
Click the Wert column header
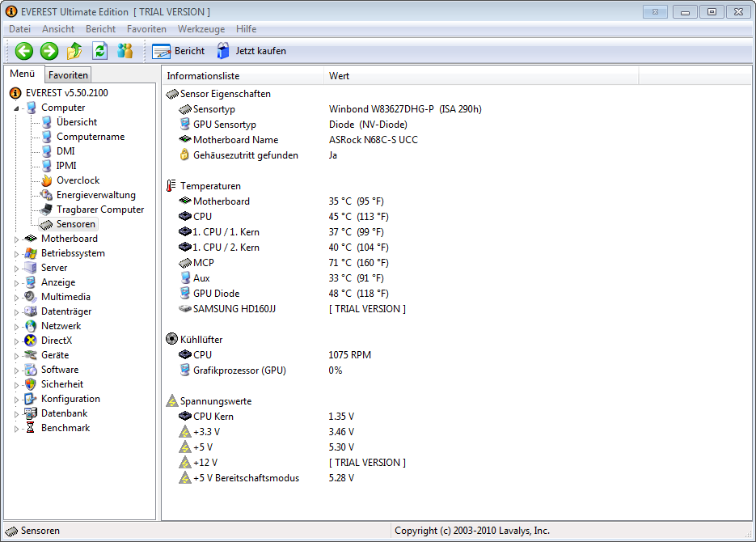point(481,76)
